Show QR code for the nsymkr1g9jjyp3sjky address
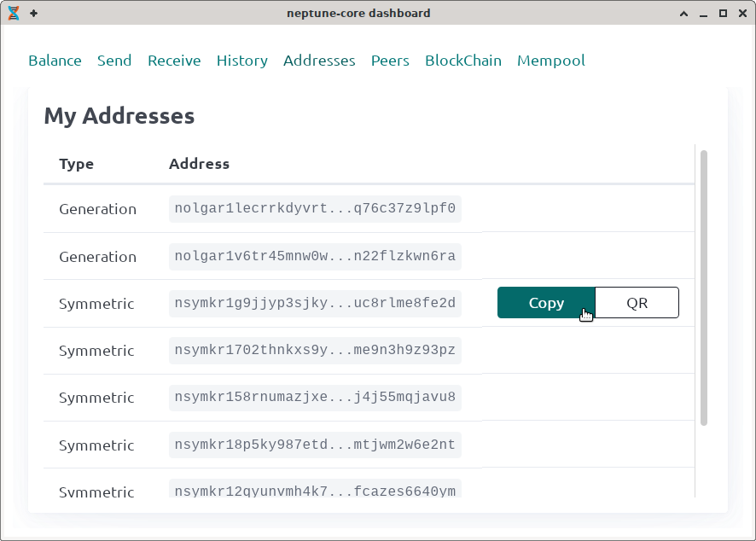This screenshot has width=756, height=541. click(637, 303)
